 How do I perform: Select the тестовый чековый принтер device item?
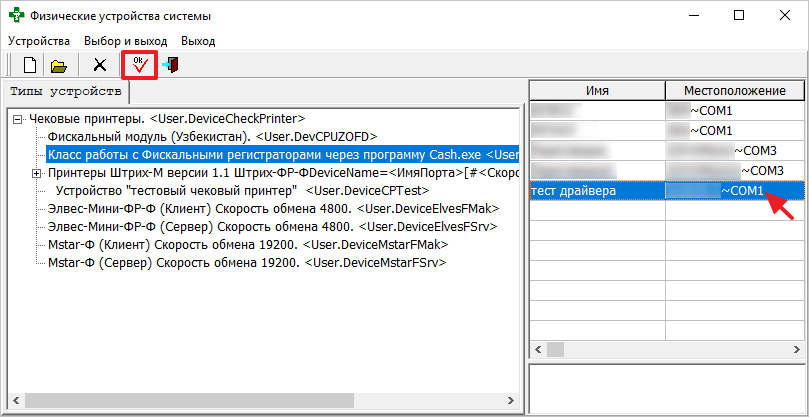[x=242, y=191]
